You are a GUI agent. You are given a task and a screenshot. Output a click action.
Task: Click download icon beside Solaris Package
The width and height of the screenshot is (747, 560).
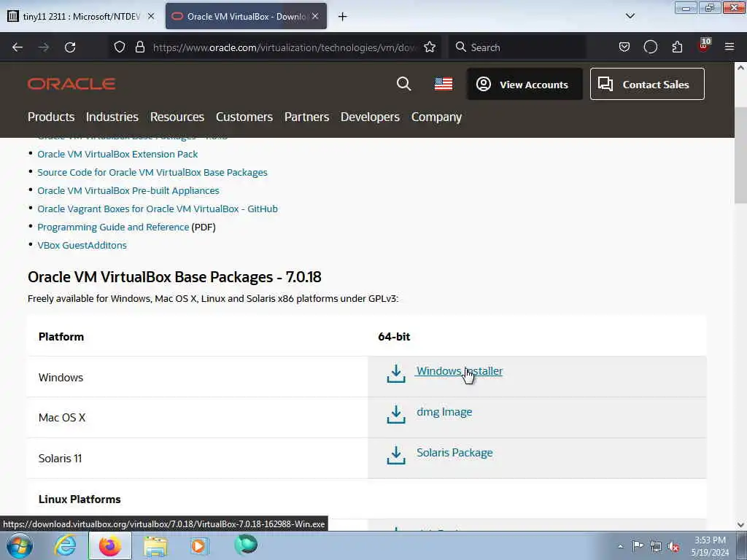(x=396, y=455)
